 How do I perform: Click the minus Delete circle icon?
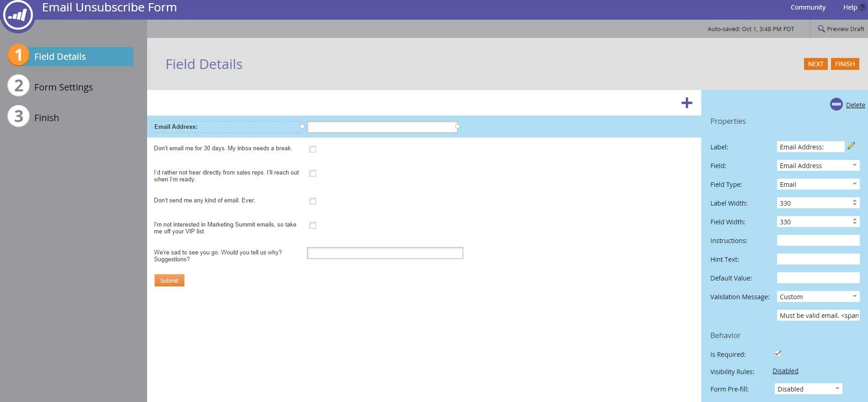(836, 104)
